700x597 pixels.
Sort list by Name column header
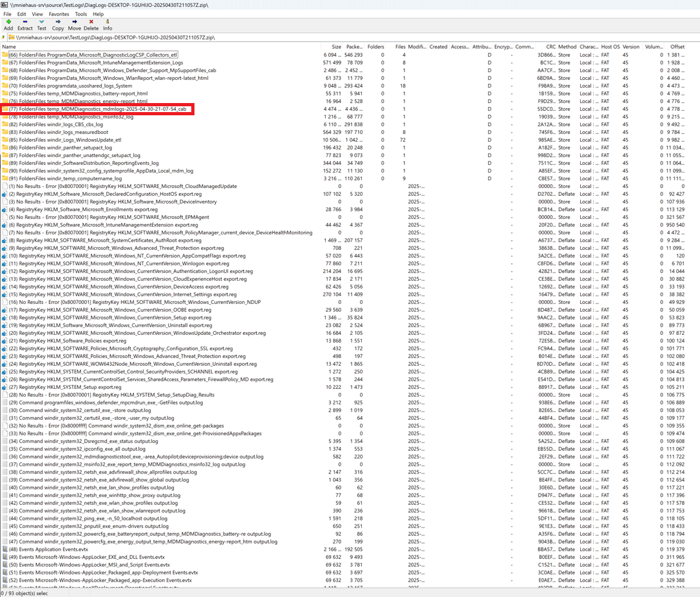coord(9,47)
